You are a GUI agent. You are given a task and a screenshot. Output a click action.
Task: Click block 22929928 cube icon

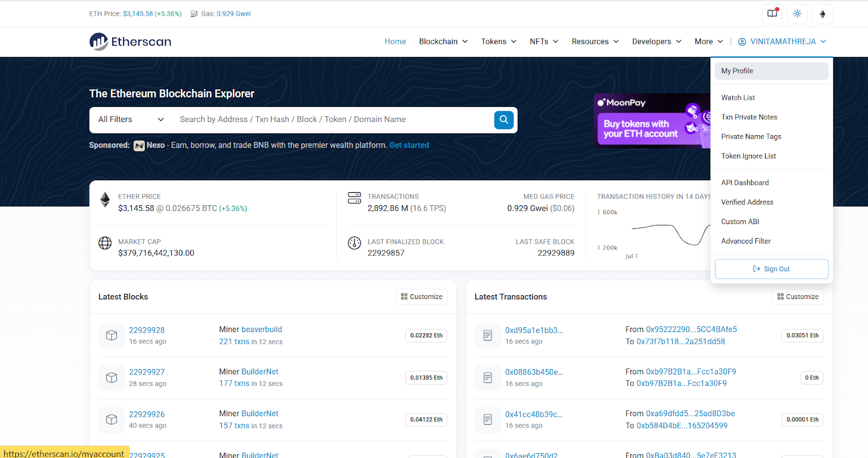111,335
